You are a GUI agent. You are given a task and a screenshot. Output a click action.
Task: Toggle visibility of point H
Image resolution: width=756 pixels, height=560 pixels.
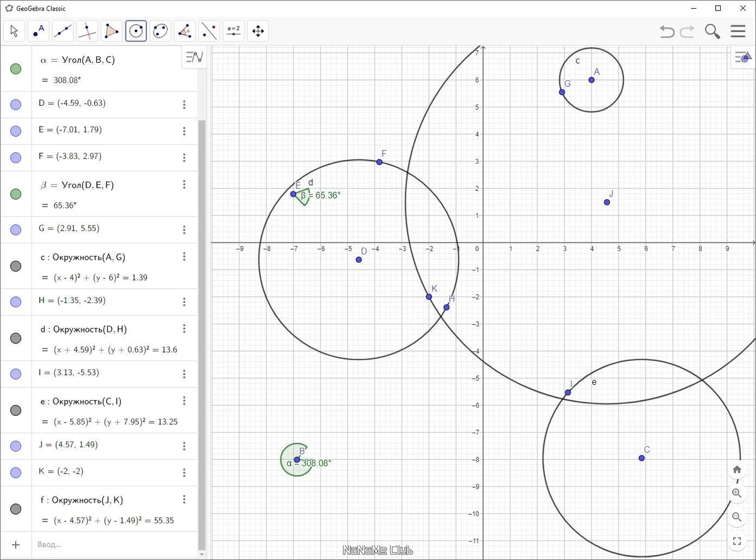pos(16,302)
